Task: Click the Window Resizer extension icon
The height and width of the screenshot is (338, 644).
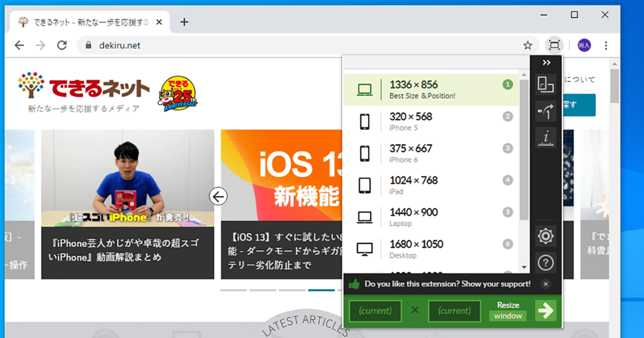Action: (x=554, y=45)
